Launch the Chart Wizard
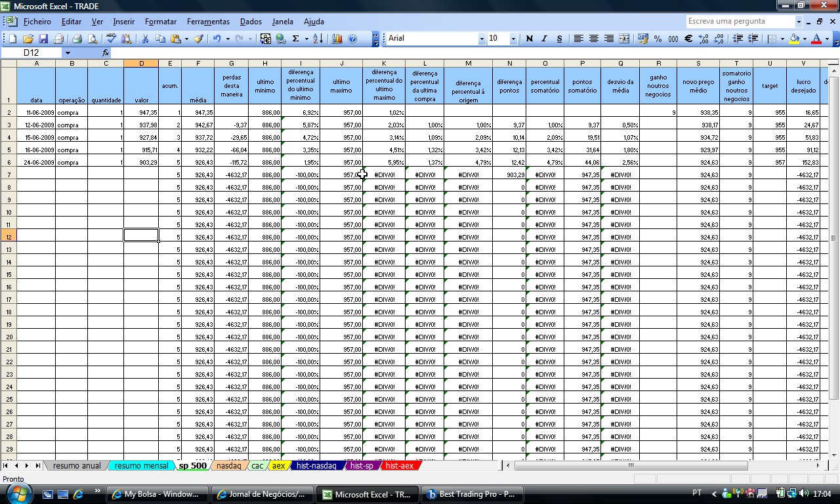The height and width of the screenshot is (504, 840). pyautogui.click(x=337, y=39)
